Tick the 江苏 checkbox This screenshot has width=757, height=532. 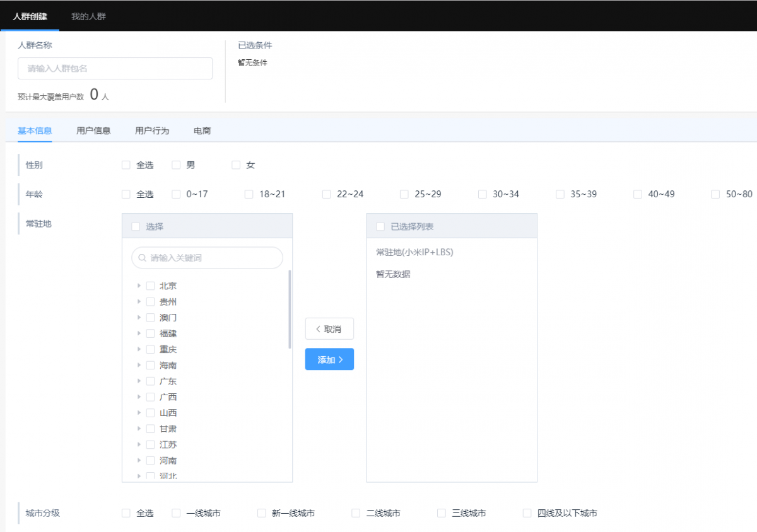(150, 444)
